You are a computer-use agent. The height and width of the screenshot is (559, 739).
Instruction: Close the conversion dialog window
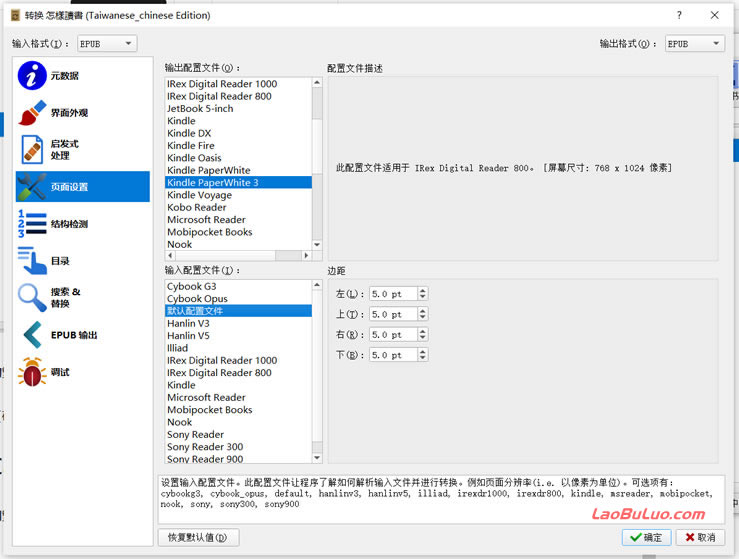click(x=714, y=15)
